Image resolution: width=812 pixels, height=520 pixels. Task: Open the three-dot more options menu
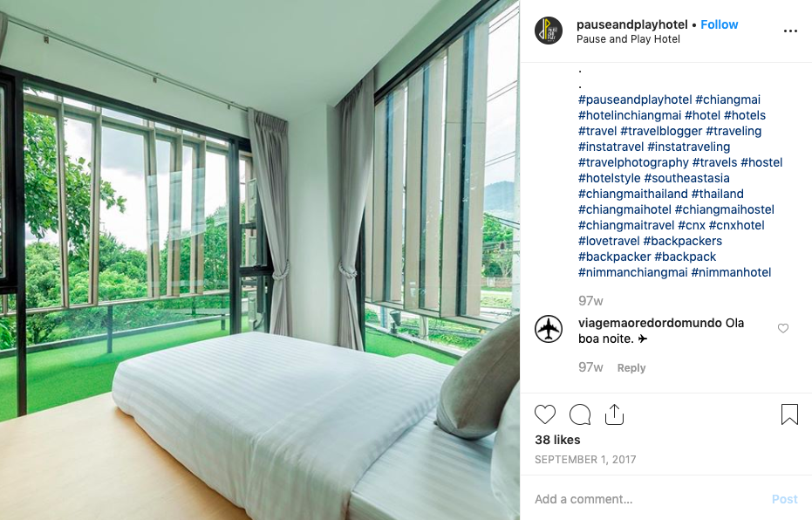tap(790, 31)
